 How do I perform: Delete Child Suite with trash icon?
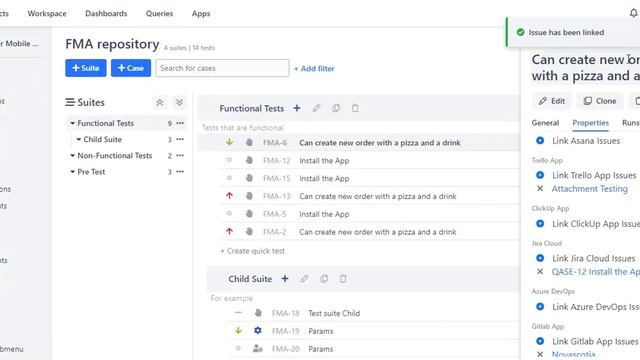(x=343, y=279)
